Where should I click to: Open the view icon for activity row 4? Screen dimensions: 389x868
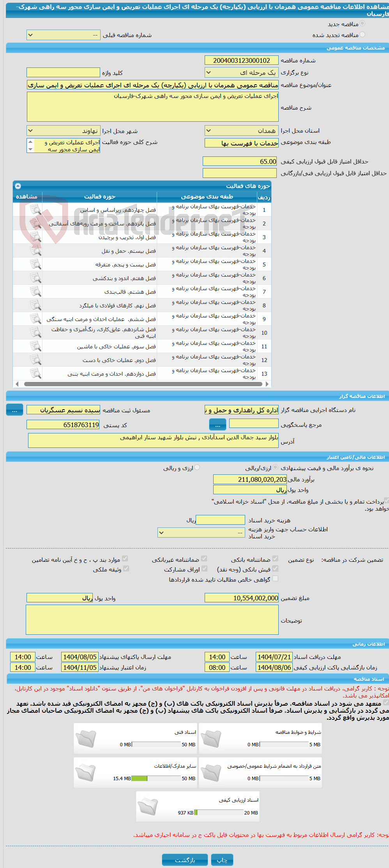tap(35, 251)
